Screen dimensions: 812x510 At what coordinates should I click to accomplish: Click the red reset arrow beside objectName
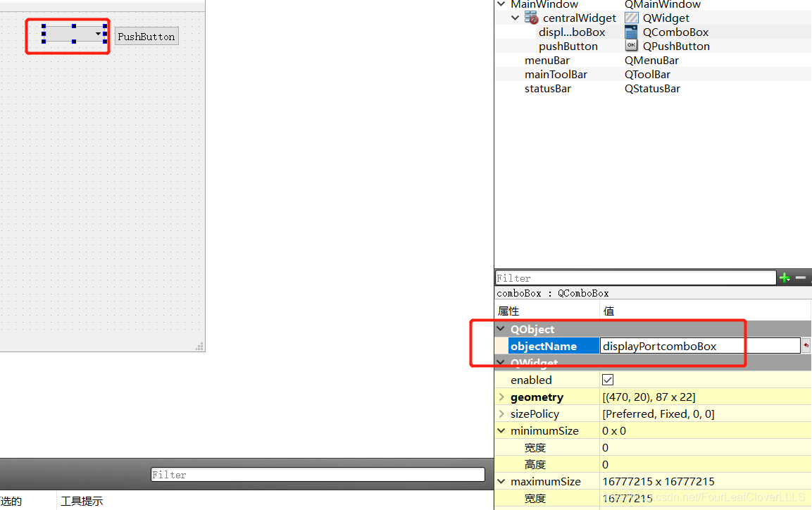tap(806, 346)
